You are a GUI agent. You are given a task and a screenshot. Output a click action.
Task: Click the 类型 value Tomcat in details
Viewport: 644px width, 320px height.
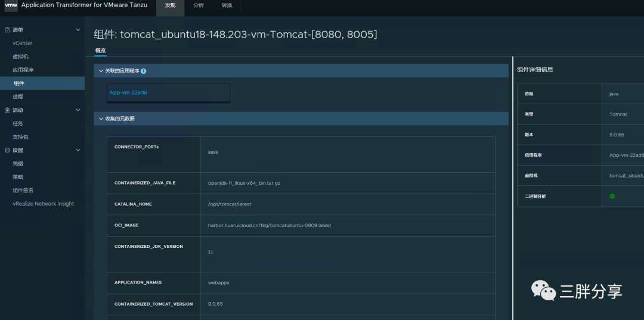click(x=618, y=114)
